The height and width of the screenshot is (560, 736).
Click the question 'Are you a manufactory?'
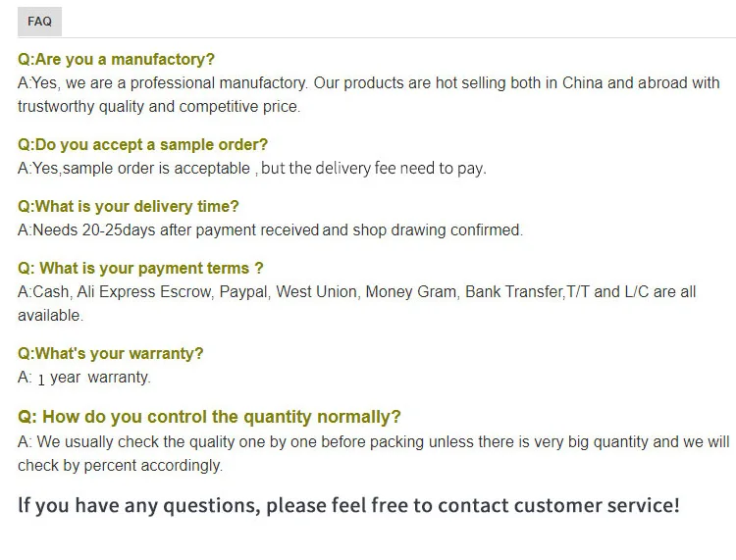coord(116,60)
